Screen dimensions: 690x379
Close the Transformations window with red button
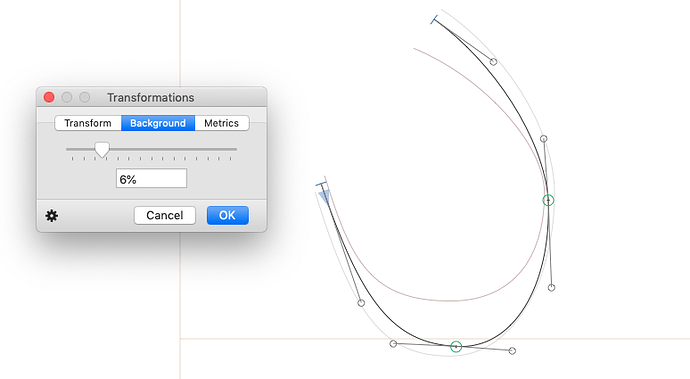pos(49,97)
